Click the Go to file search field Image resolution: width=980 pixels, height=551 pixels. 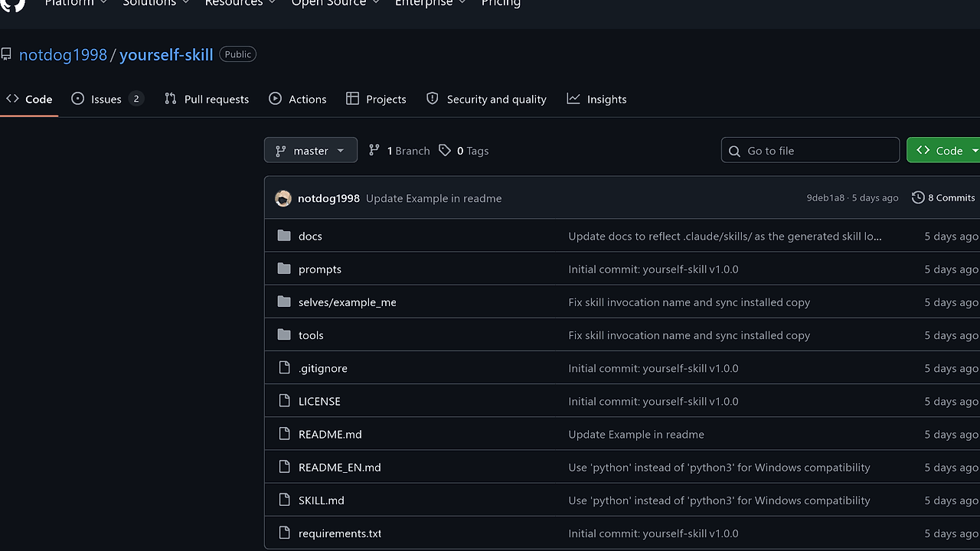click(810, 150)
